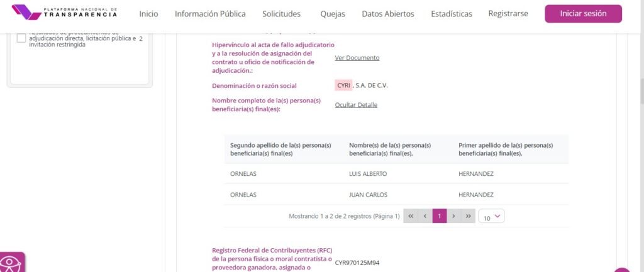Open the rows-per-page dropdown showing 10

click(x=491, y=216)
